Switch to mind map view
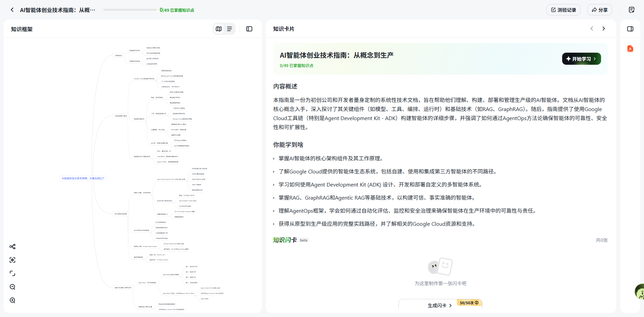 coord(219,29)
